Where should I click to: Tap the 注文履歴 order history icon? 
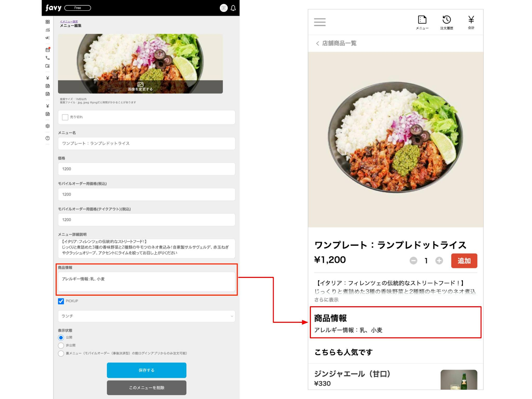tap(447, 23)
